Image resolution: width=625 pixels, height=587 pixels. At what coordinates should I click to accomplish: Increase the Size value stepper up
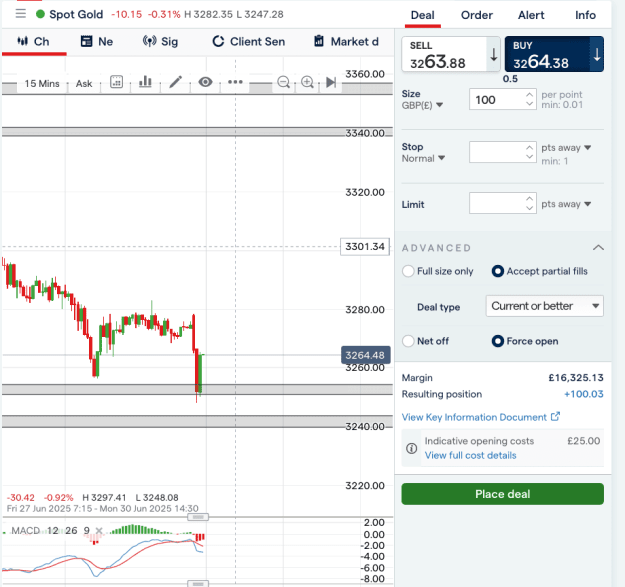point(529,95)
